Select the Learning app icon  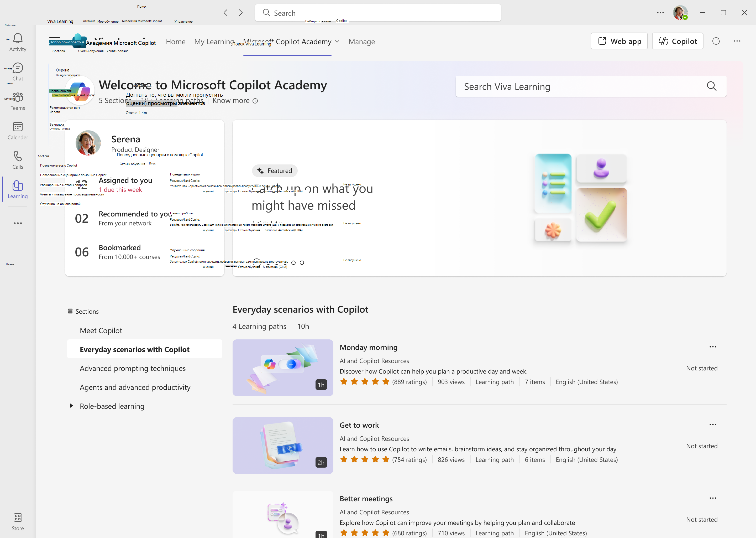tap(18, 189)
